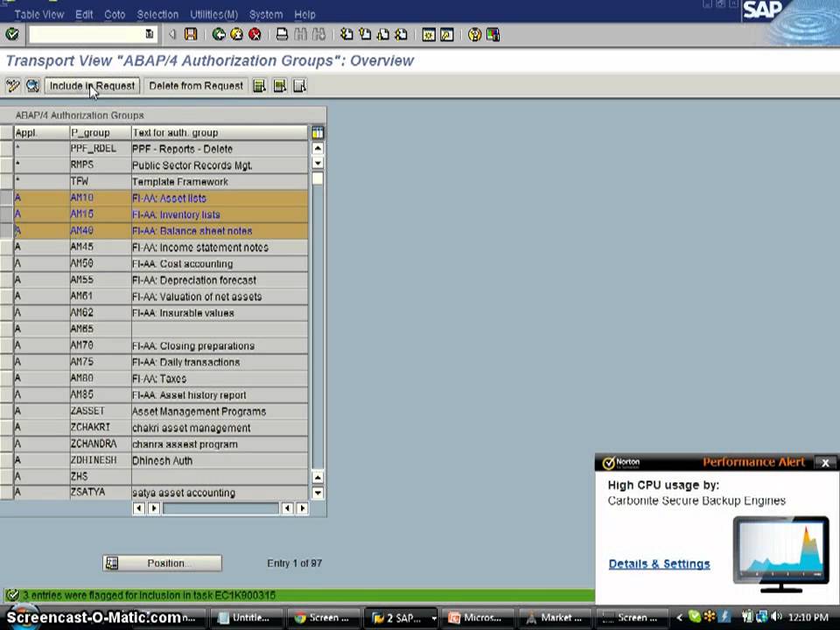Viewport: 840px width, 630px height.
Task: Click into the command input field
Action: pyautogui.click(x=87, y=35)
